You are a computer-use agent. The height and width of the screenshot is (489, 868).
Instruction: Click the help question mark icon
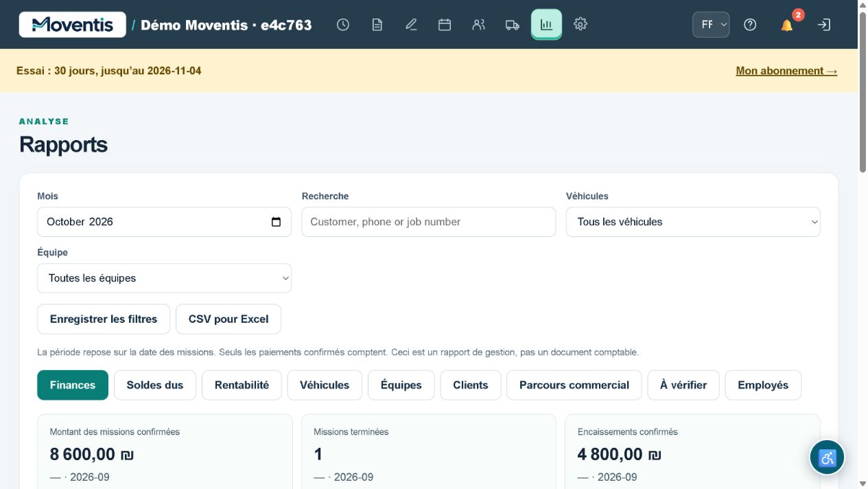coord(750,25)
